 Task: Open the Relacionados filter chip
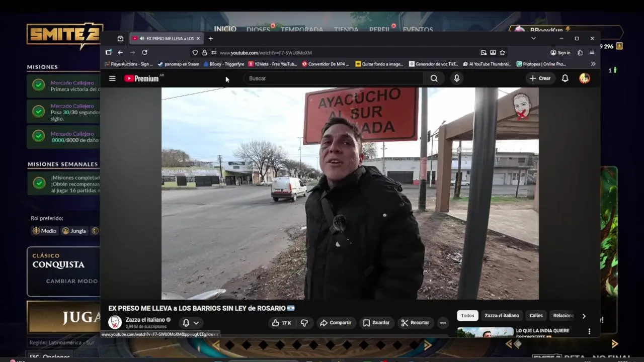pyautogui.click(x=562, y=316)
